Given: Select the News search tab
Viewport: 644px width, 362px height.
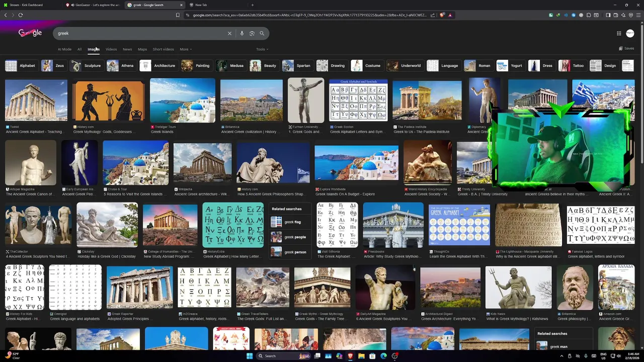Looking at the screenshot, I should coord(127,49).
